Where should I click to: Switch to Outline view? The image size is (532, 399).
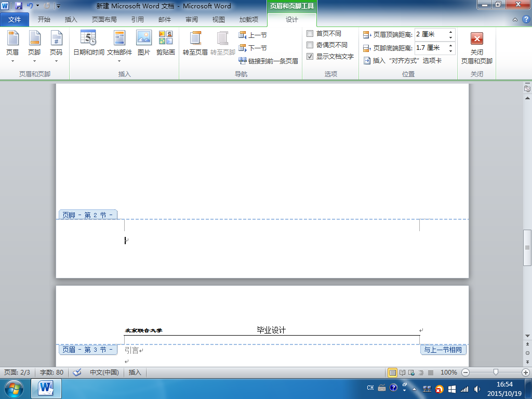point(421,373)
